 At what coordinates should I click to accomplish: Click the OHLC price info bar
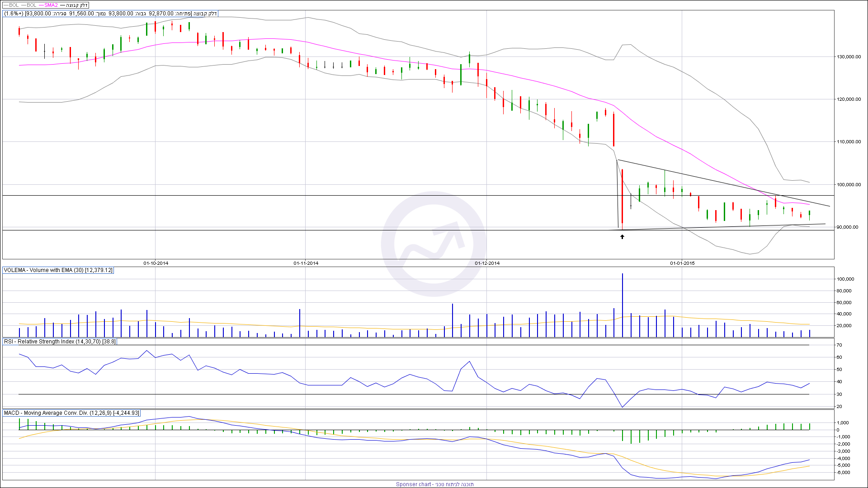pos(111,14)
